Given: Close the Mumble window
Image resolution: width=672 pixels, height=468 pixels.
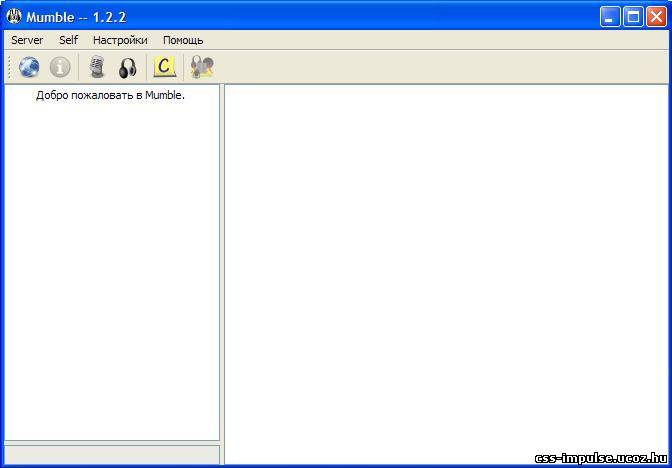Looking at the screenshot, I should pos(656,18).
